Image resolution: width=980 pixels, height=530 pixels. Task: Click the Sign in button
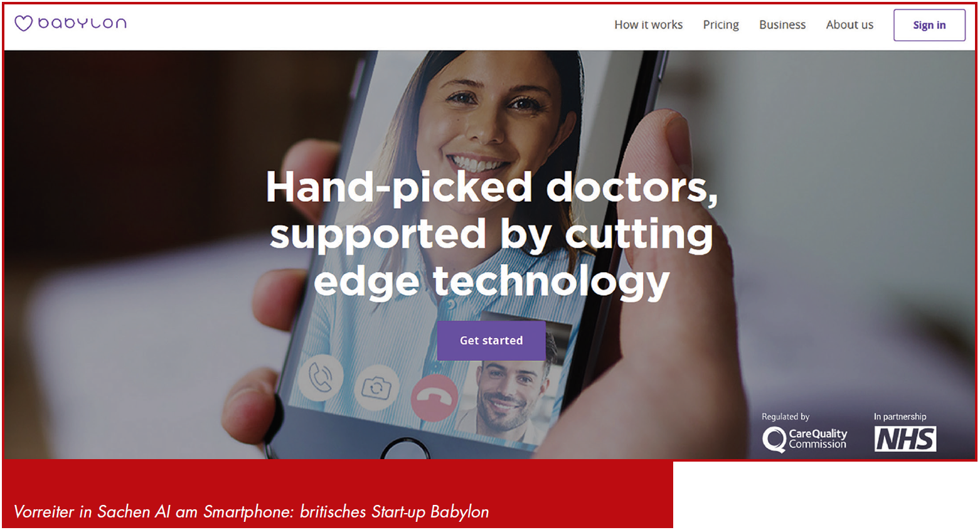point(929,25)
